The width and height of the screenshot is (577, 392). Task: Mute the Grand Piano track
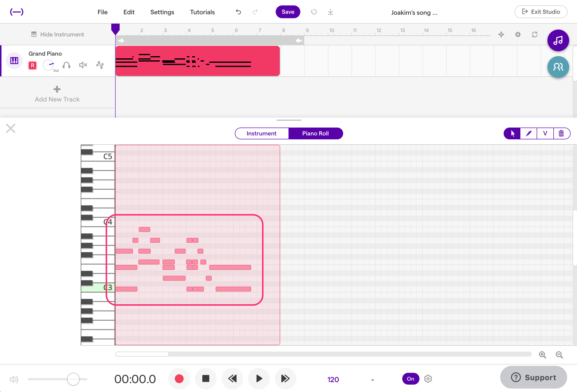pos(83,65)
